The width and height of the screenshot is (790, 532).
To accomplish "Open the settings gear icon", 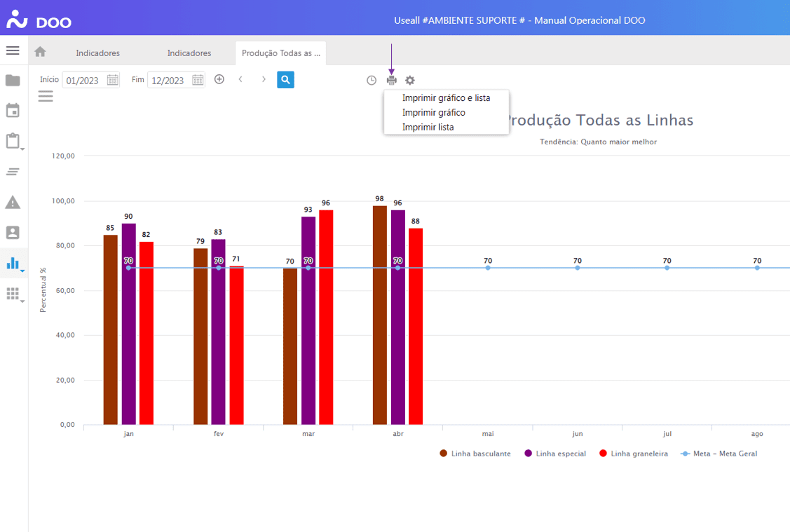I will click(410, 81).
